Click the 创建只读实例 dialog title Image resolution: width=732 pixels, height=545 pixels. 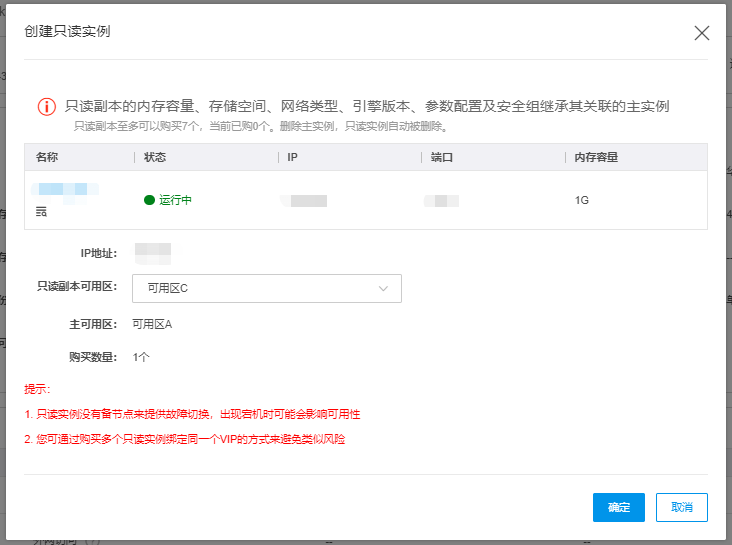coord(67,32)
